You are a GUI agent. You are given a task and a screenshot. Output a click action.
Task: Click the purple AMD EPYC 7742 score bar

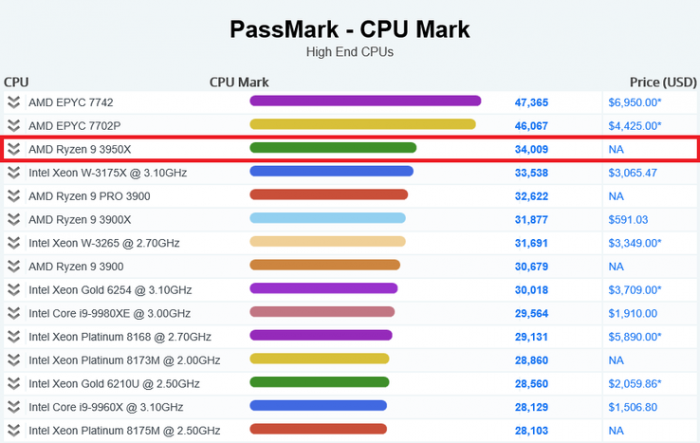click(365, 101)
